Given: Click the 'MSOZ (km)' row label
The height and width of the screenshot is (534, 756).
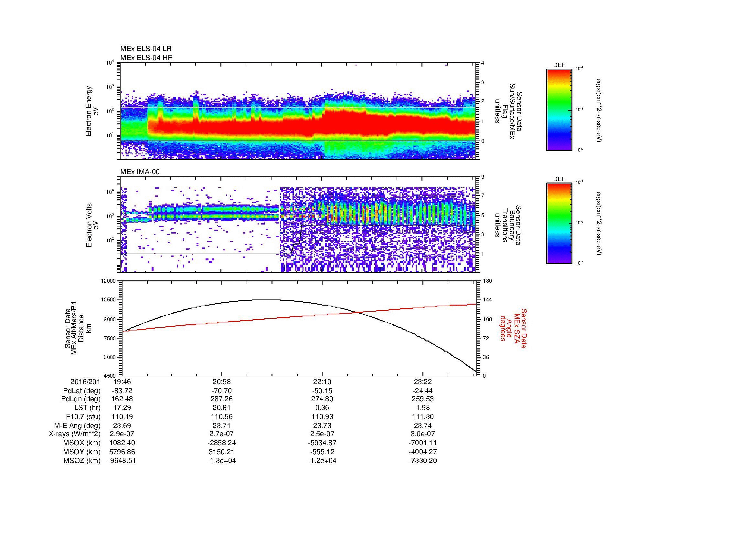Looking at the screenshot, I should [82, 461].
